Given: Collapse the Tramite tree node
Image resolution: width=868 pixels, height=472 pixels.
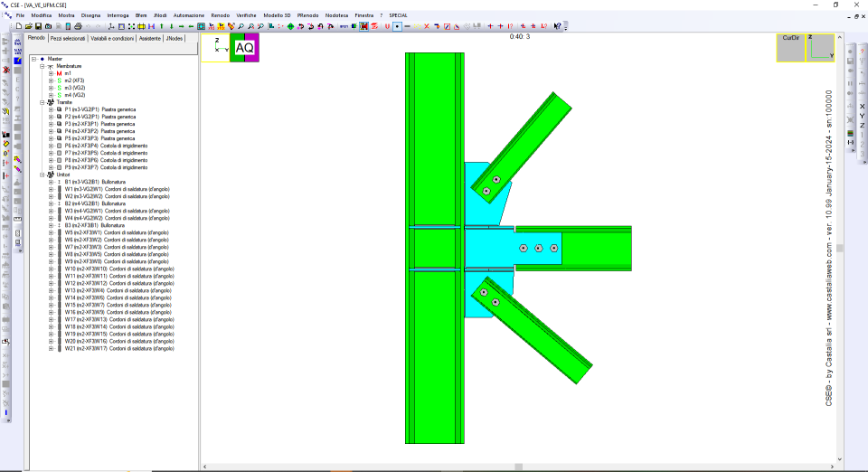Looking at the screenshot, I should 42,102.
